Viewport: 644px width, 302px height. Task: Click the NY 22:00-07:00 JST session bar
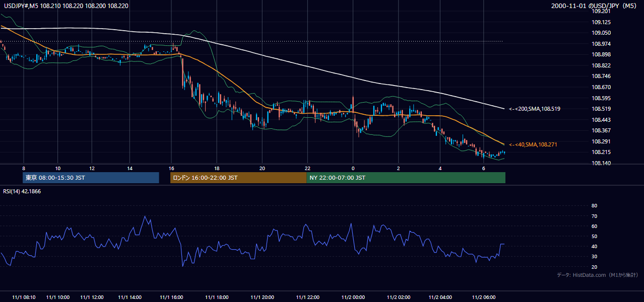406,178
